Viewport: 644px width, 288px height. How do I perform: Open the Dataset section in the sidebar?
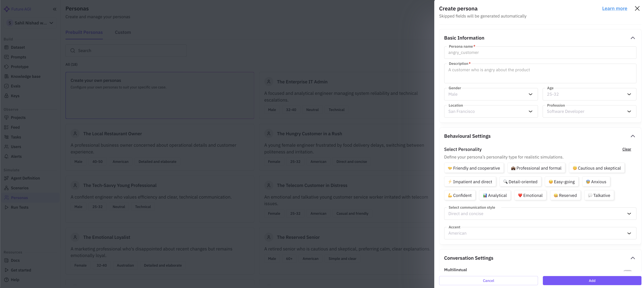pos(18,47)
